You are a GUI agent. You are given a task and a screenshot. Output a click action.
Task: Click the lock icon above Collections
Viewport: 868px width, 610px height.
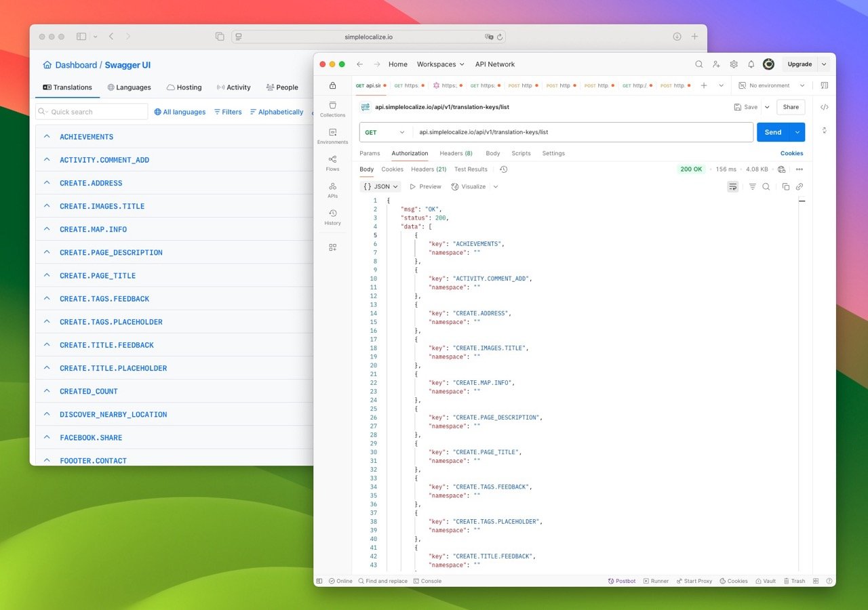[332, 85]
